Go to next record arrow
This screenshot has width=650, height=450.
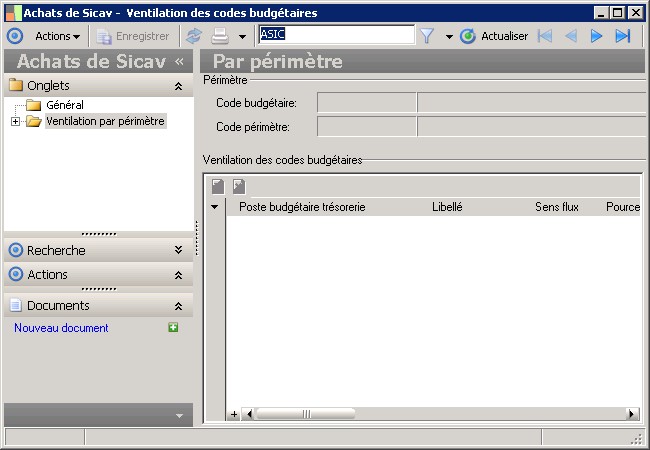(596, 36)
